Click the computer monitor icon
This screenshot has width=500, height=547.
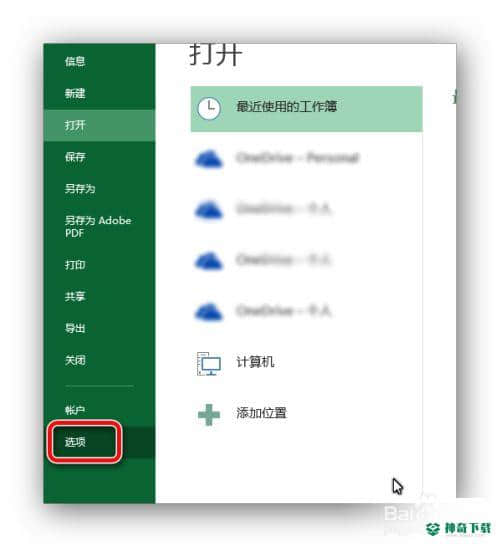point(209,364)
